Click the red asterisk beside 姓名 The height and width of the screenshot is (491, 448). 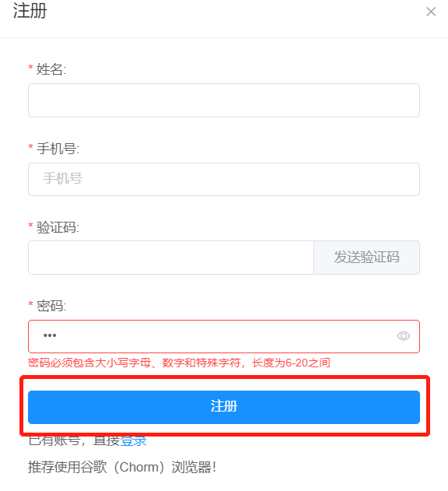pyautogui.click(x=30, y=68)
